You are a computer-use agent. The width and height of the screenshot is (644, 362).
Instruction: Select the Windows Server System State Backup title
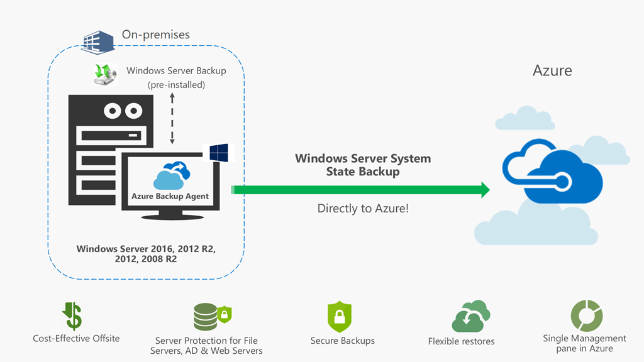(x=363, y=165)
